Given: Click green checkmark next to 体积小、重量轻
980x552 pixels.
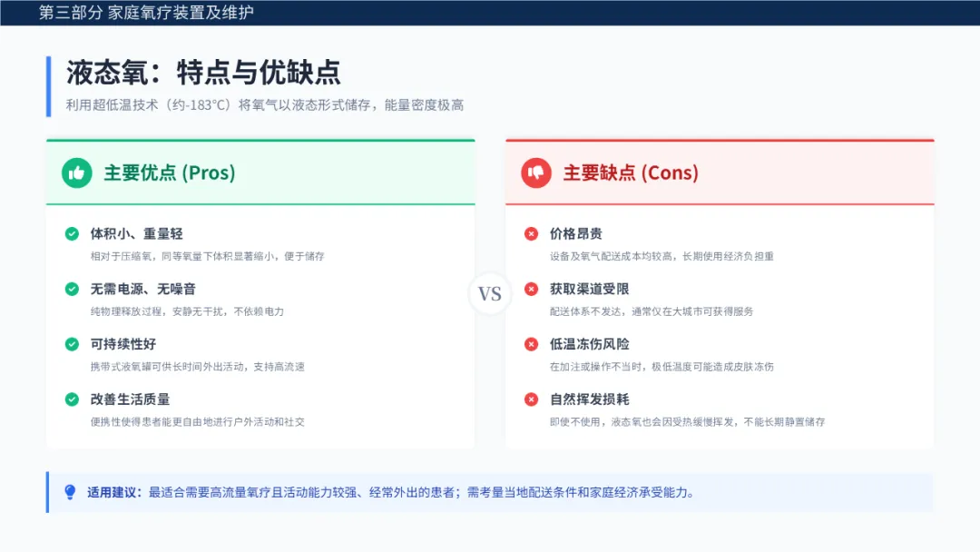Looking at the screenshot, I should coord(72,234).
